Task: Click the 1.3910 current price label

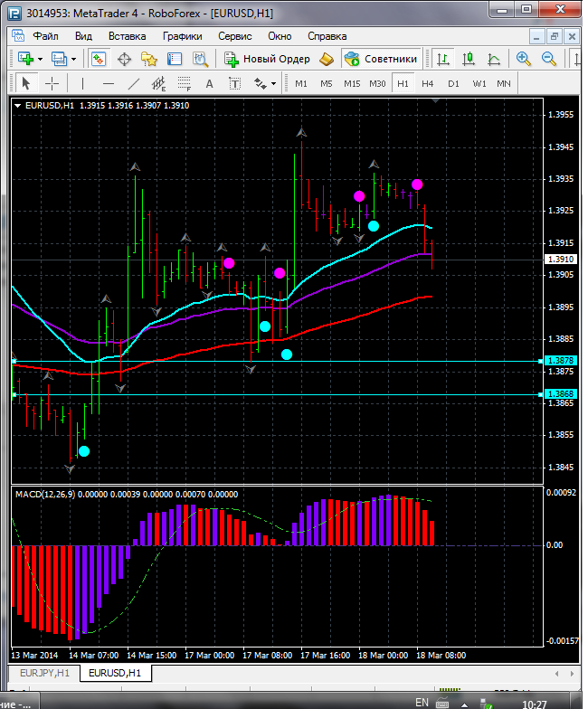Action: pos(561,259)
